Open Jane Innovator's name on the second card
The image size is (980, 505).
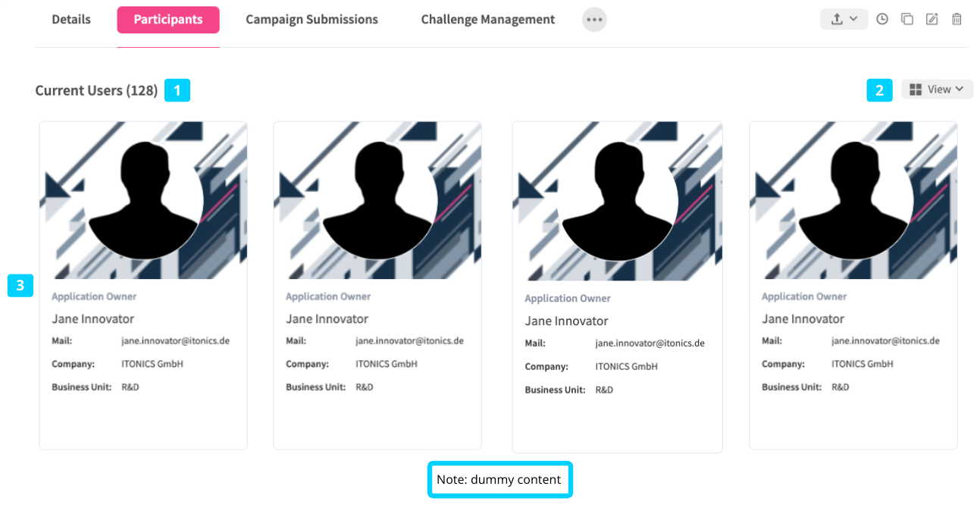[327, 319]
